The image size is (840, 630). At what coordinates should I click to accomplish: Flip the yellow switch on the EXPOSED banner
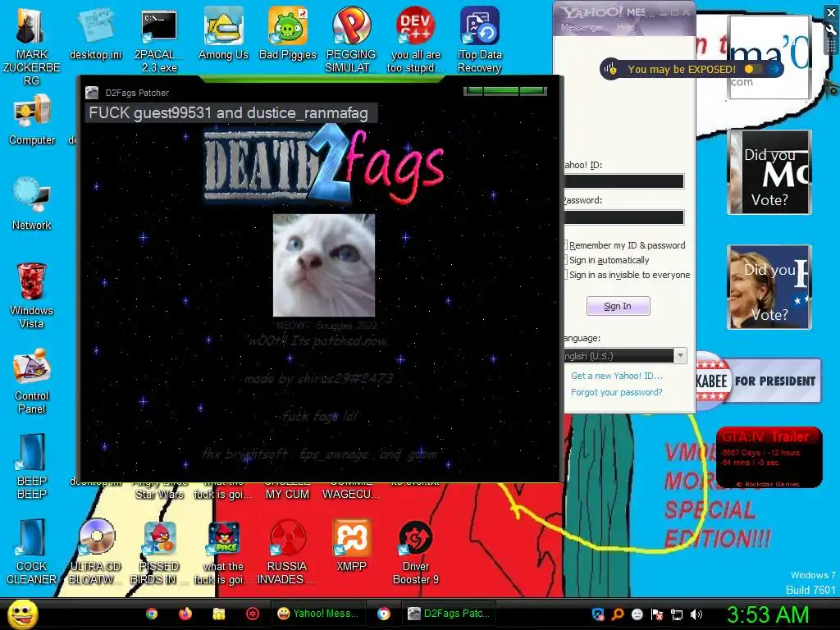tap(753, 69)
